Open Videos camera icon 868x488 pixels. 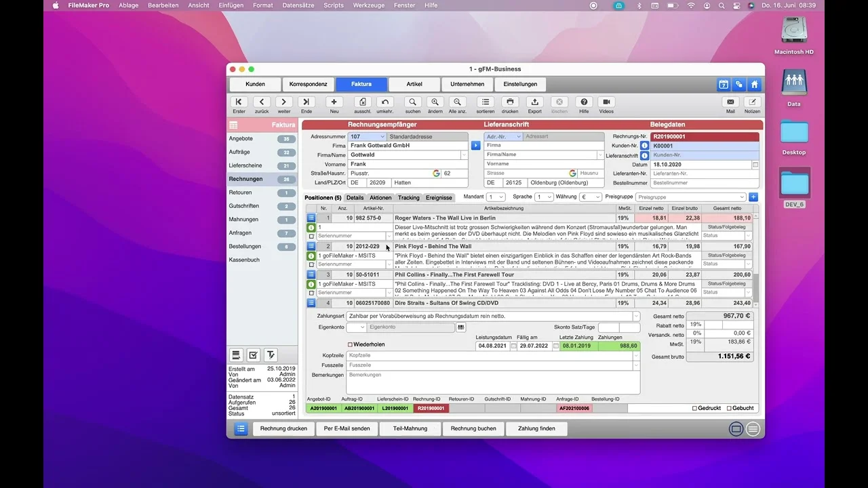(606, 102)
